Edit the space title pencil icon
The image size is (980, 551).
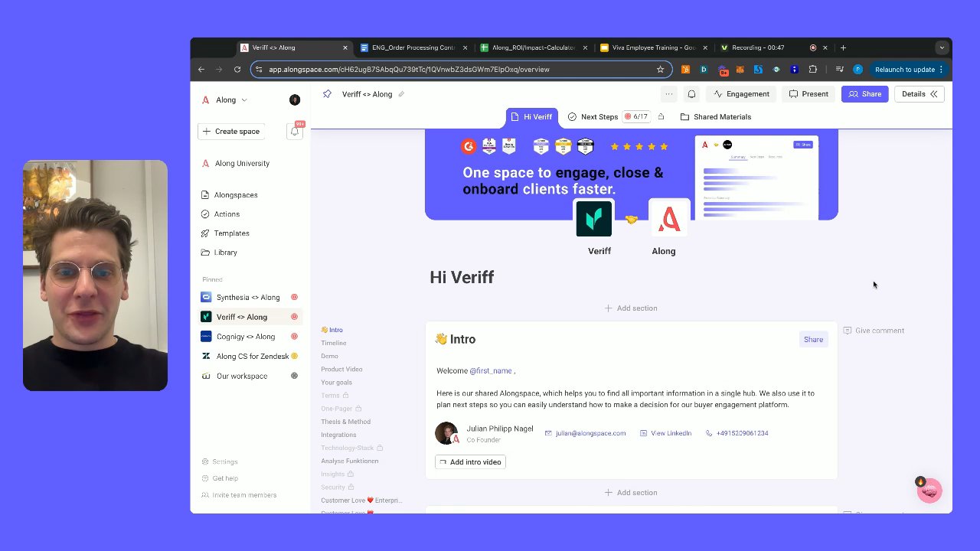click(400, 94)
